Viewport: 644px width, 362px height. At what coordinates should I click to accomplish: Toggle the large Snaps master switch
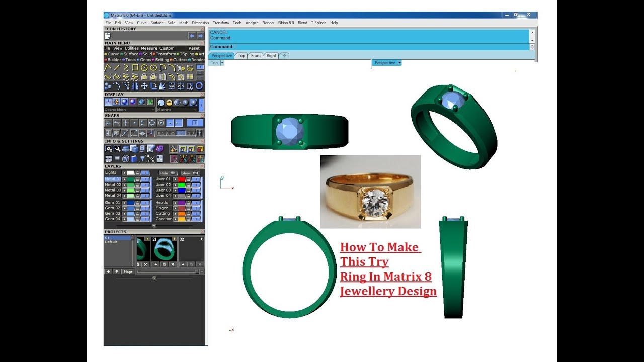tap(195, 123)
